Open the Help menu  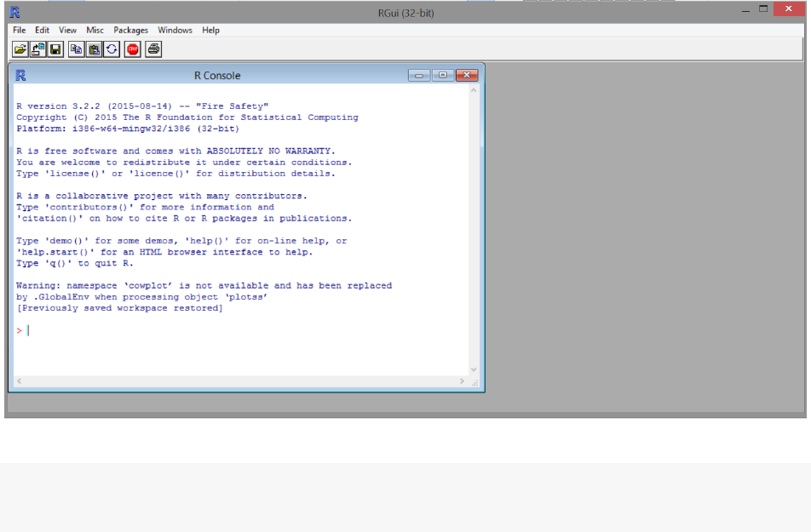click(x=210, y=30)
